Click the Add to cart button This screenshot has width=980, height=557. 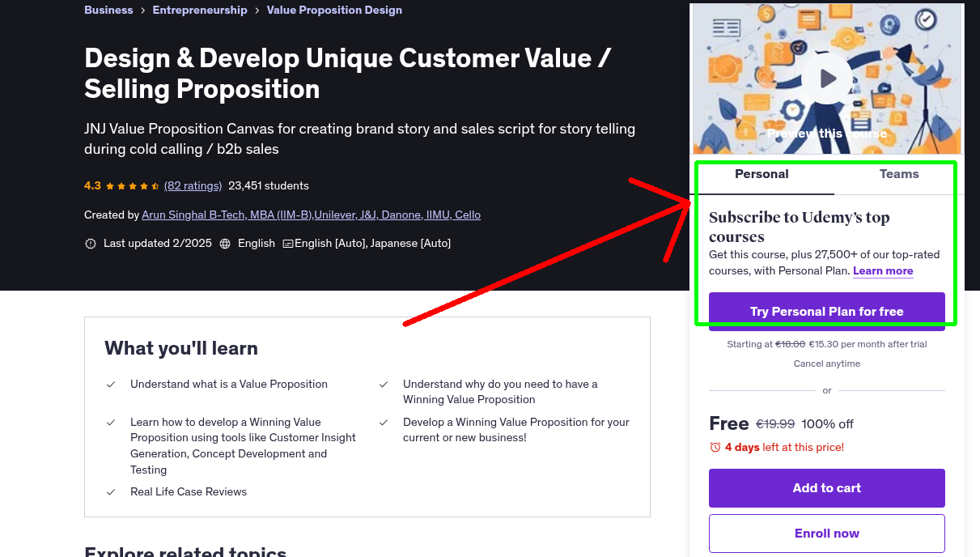827,488
